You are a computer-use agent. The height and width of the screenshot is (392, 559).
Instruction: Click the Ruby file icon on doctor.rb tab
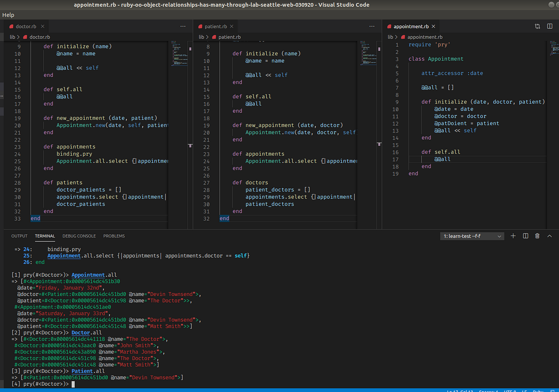coord(11,26)
